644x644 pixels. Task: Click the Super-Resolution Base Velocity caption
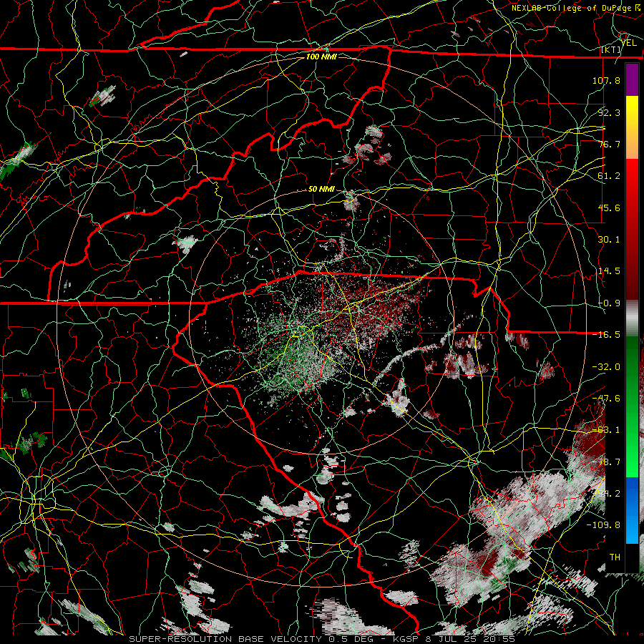pyautogui.click(x=227, y=639)
